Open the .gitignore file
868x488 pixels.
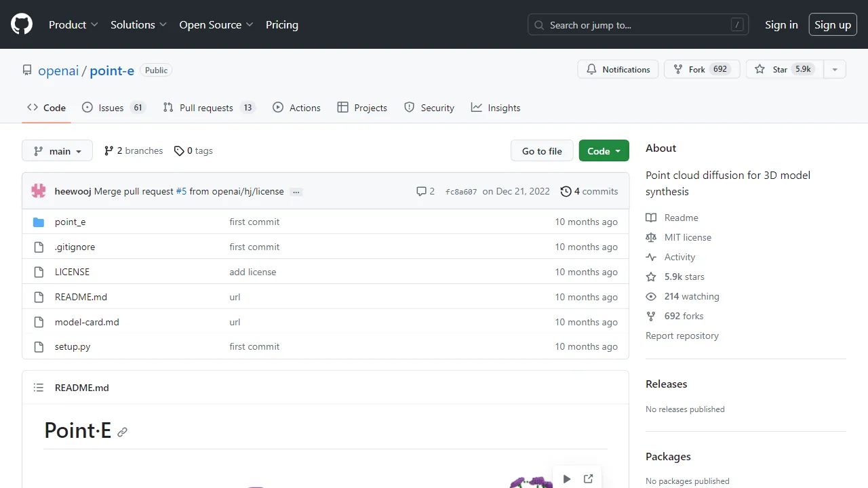[x=75, y=247]
